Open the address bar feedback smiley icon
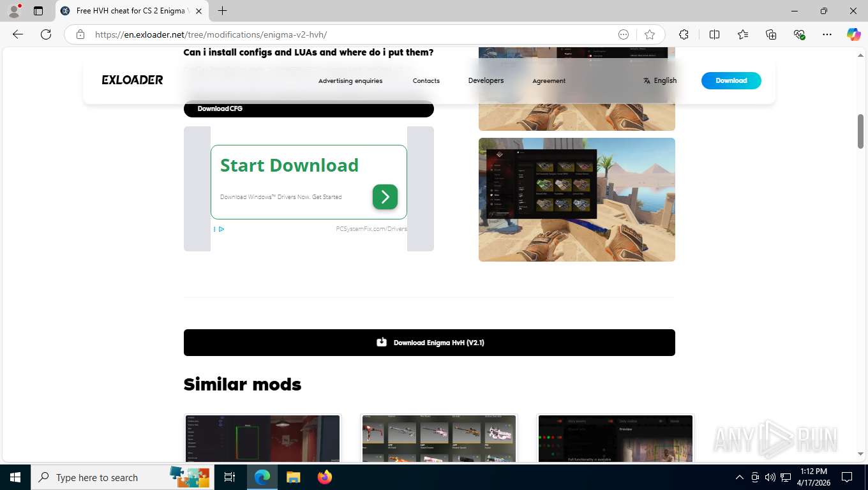 624,34
